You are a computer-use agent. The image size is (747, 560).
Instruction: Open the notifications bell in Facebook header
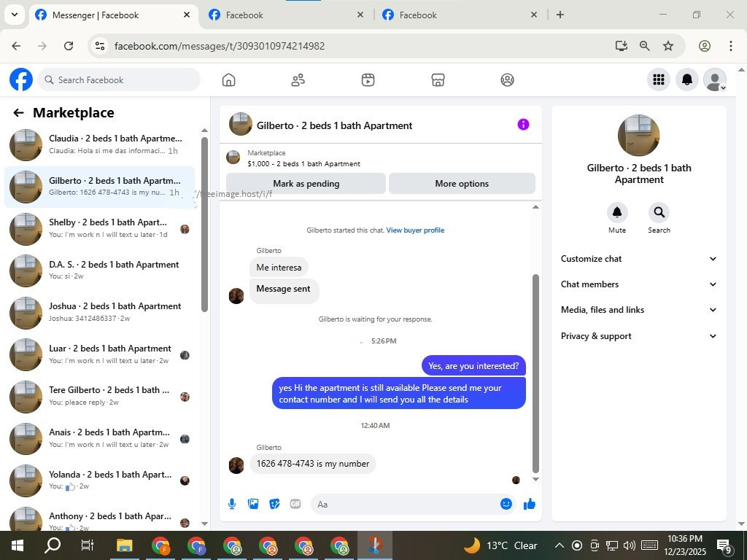(687, 79)
